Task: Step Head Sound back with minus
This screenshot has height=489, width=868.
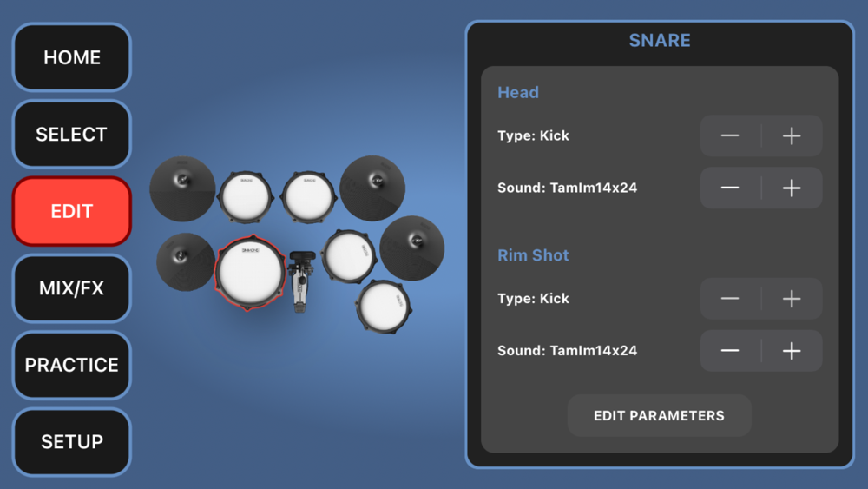Action: [730, 188]
